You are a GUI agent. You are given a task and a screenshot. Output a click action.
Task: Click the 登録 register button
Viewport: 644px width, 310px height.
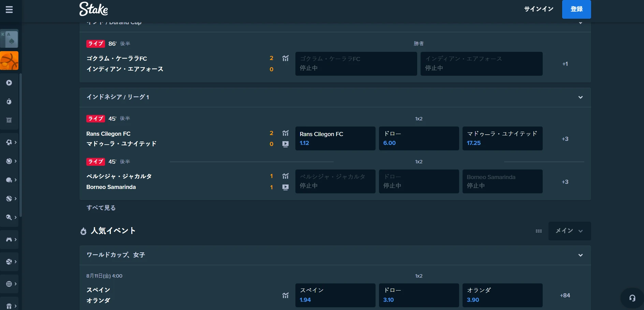576,9
